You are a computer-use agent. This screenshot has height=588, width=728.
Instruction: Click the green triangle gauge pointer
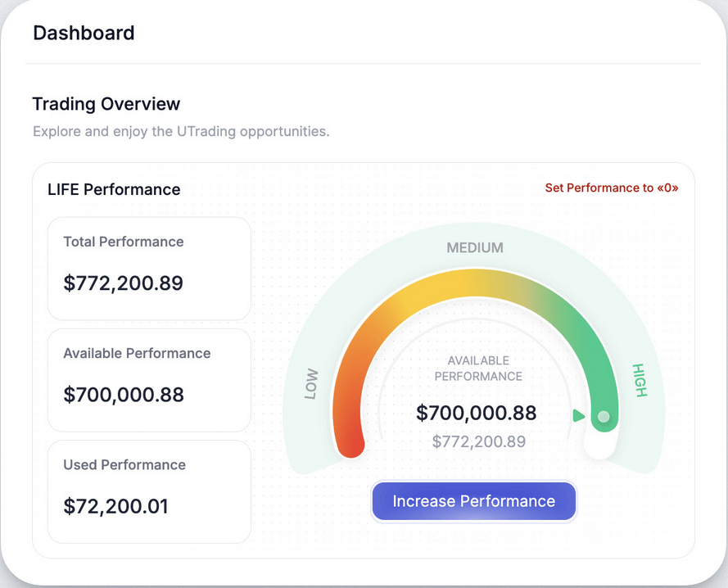[x=579, y=416]
